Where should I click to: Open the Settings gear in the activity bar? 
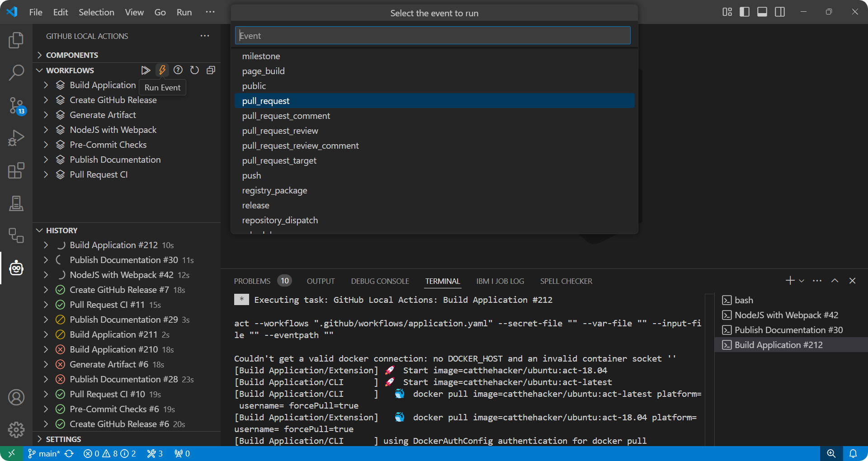[x=16, y=429]
